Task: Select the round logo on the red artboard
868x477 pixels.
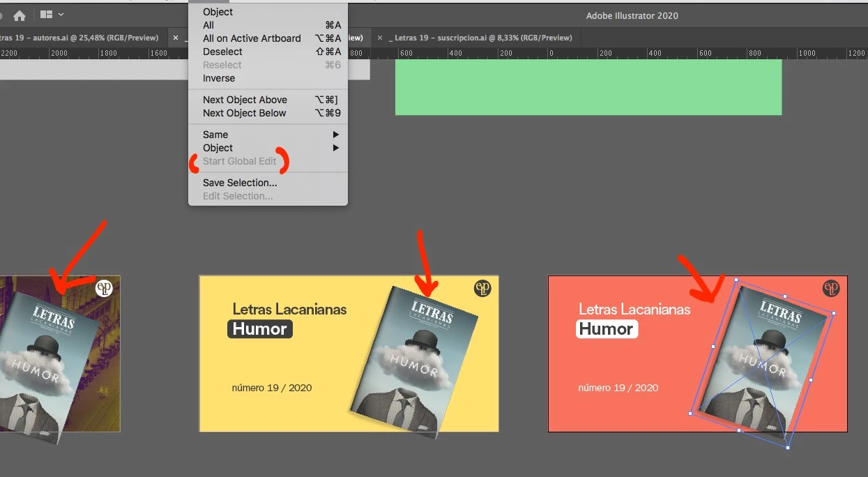Action: (831, 288)
